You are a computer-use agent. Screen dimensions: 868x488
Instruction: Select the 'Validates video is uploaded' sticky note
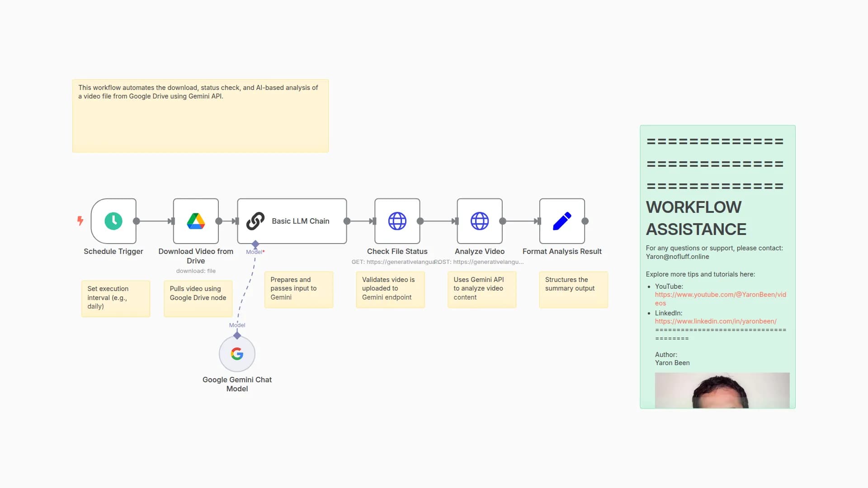coord(390,290)
